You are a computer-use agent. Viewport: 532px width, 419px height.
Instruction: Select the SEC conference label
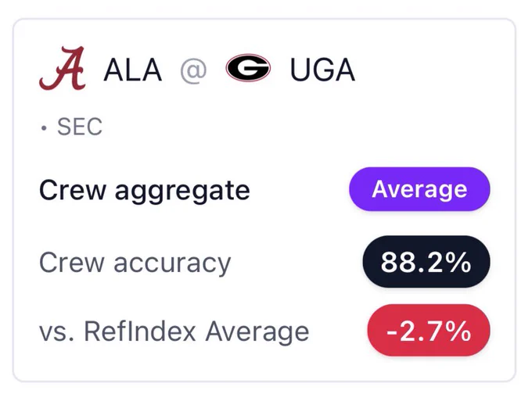click(80, 127)
